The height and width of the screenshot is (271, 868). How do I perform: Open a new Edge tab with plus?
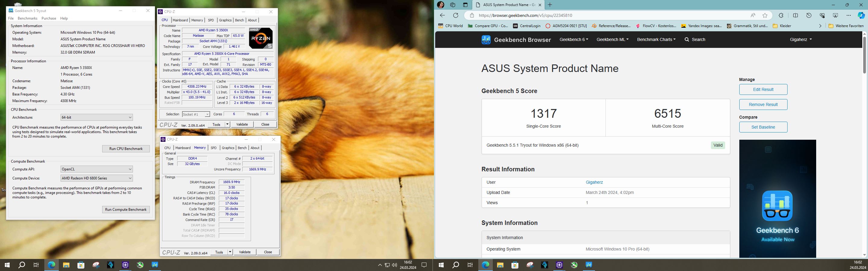point(550,5)
